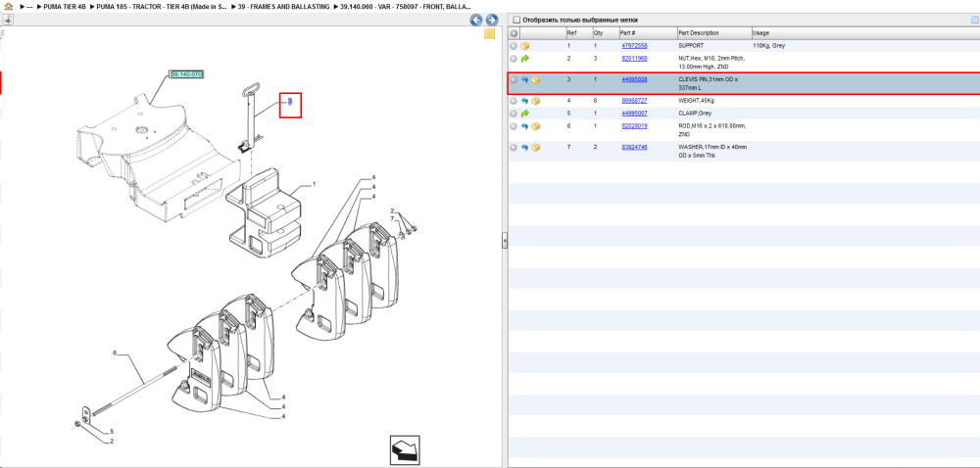
Task: Open the 39.140.060 - VAR breadcrumb
Action: tap(407, 6)
